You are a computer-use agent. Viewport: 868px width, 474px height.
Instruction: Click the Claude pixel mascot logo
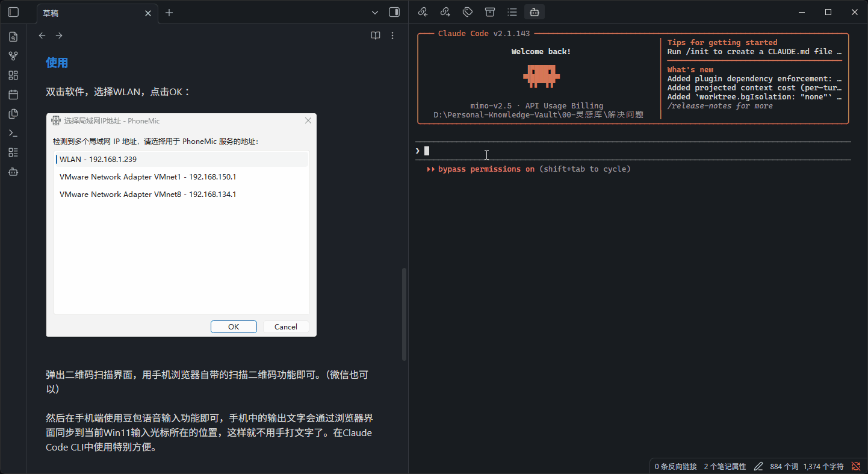(x=541, y=75)
